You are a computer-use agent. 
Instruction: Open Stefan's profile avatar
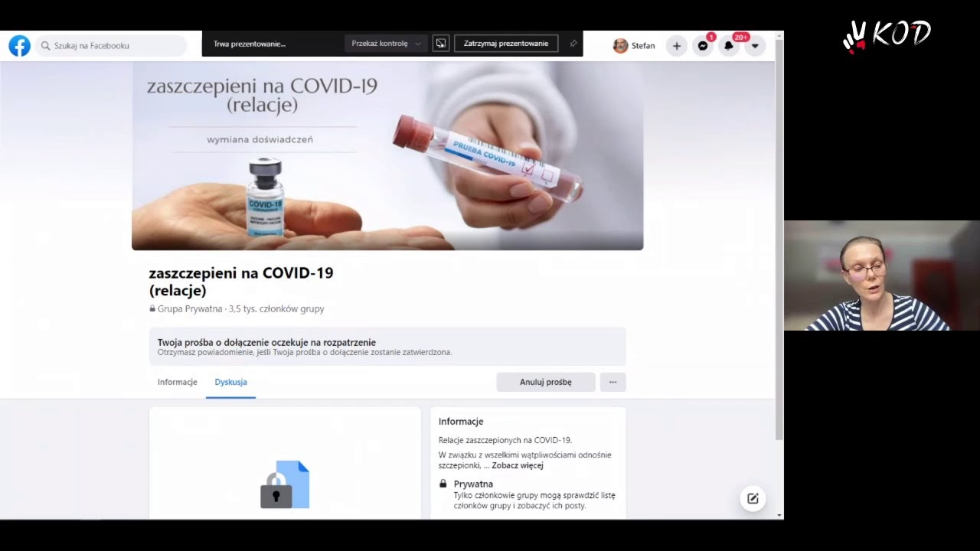621,46
